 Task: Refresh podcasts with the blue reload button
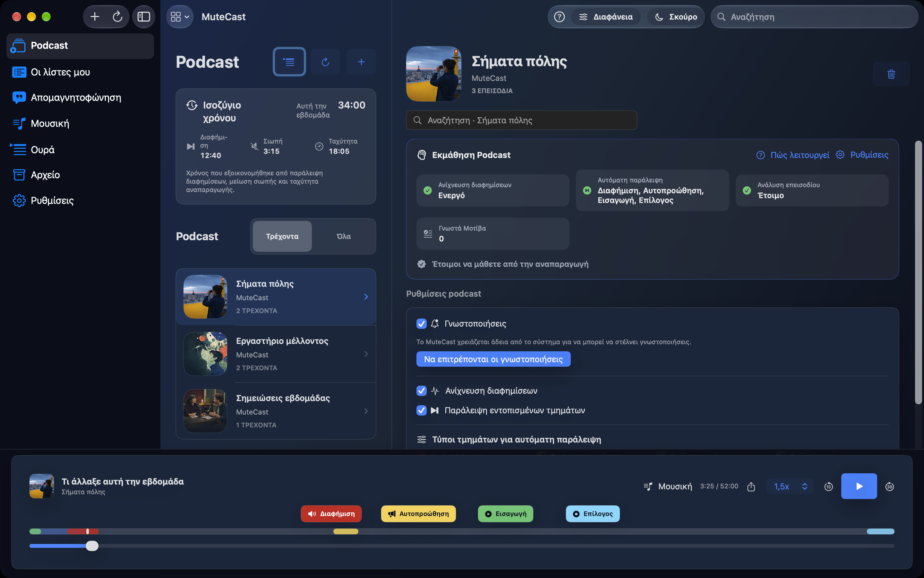[325, 62]
